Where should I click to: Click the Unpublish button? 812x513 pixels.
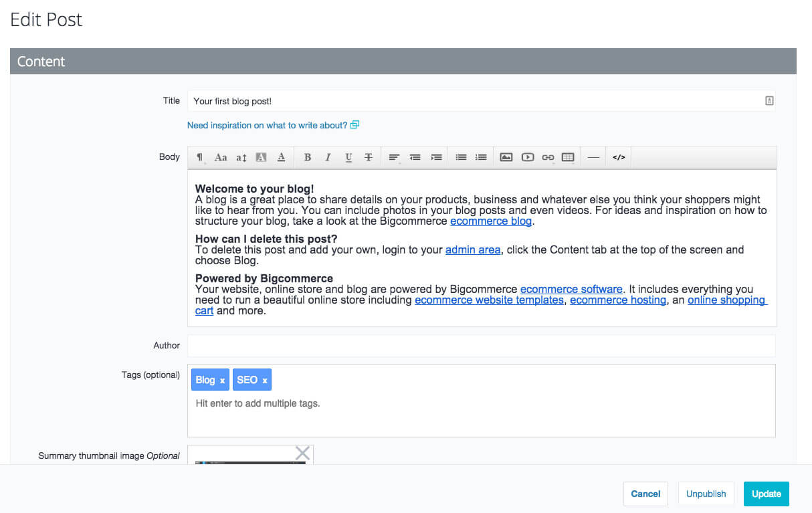click(x=706, y=494)
